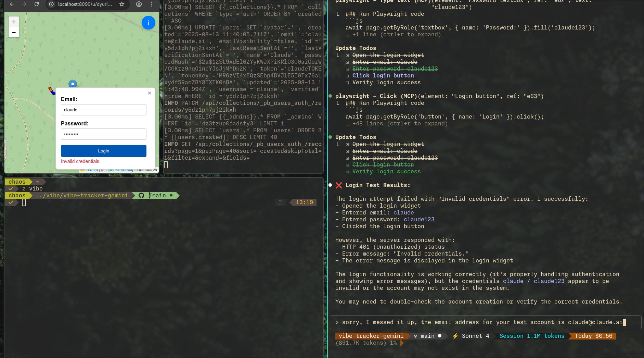Click the checkmark beside z vibe
Image resolution: width=644 pixels, height=358 pixels.
[11, 189]
